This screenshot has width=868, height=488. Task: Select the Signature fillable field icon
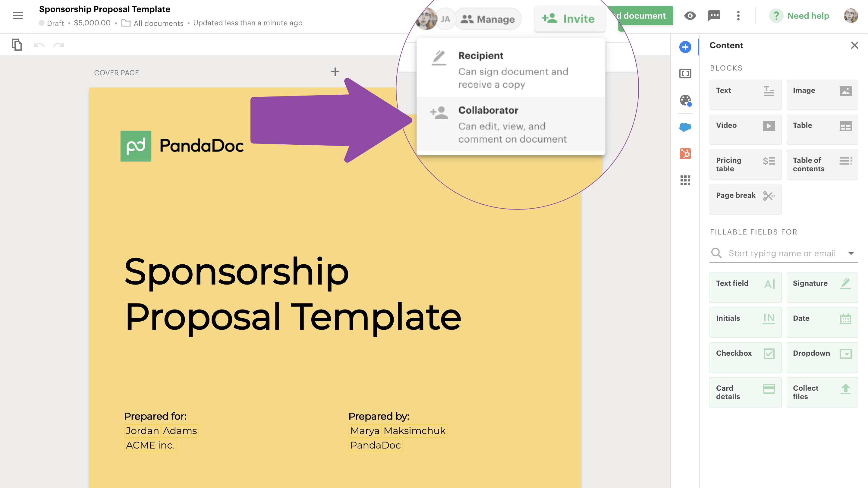tap(845, 283)
